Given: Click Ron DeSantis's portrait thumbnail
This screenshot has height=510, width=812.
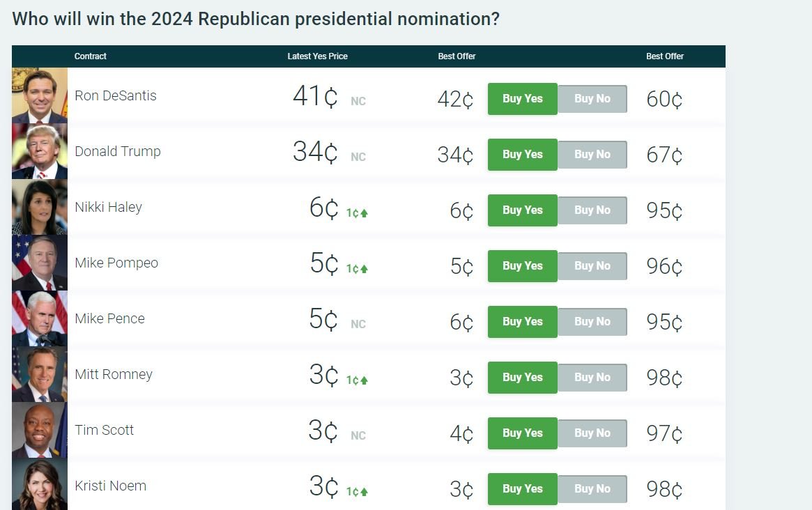Looking at the screenshot, I should tap(40, 95).
